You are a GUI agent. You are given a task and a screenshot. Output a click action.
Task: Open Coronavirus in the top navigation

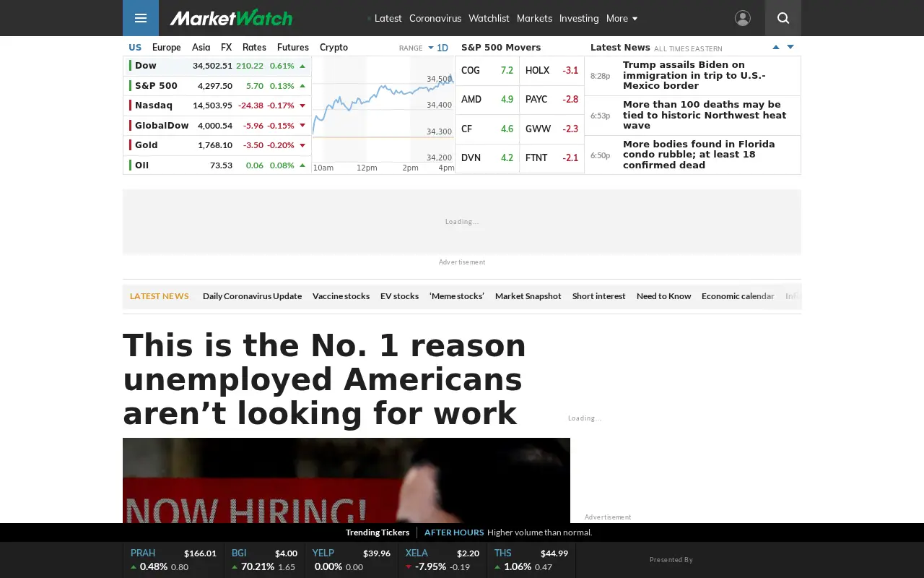tap(435, 18)
